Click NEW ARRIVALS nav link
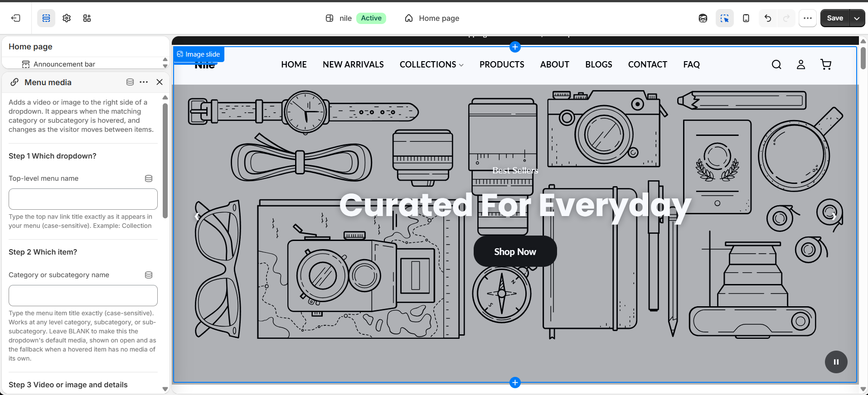Image resolution: width=868 pixels, height=395 pixels. 353,64
